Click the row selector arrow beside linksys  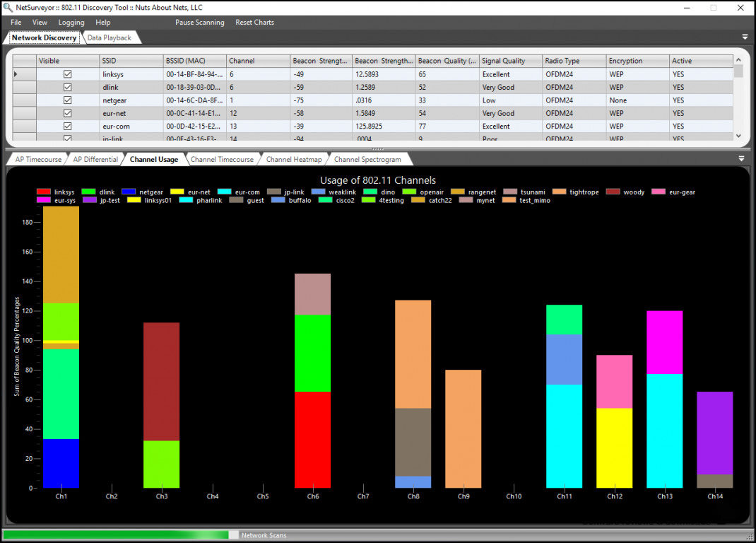point(14,74)
